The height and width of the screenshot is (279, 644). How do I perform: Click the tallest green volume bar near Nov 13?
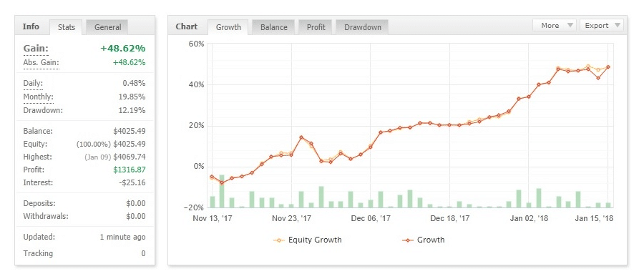(x=222, y=191)
